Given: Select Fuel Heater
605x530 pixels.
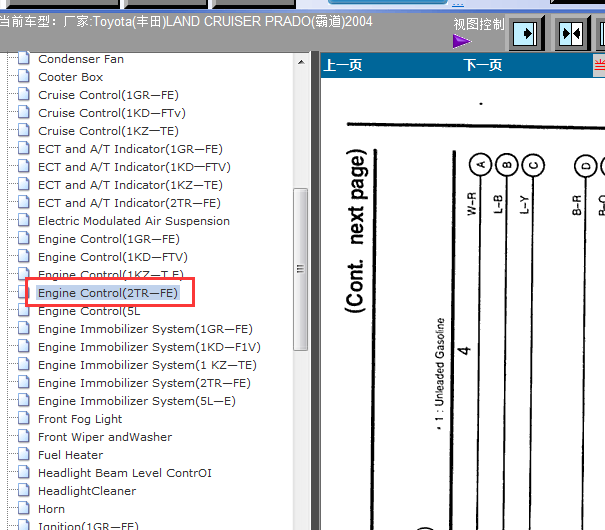Looking at the screenshot, I should click(70, 455).
